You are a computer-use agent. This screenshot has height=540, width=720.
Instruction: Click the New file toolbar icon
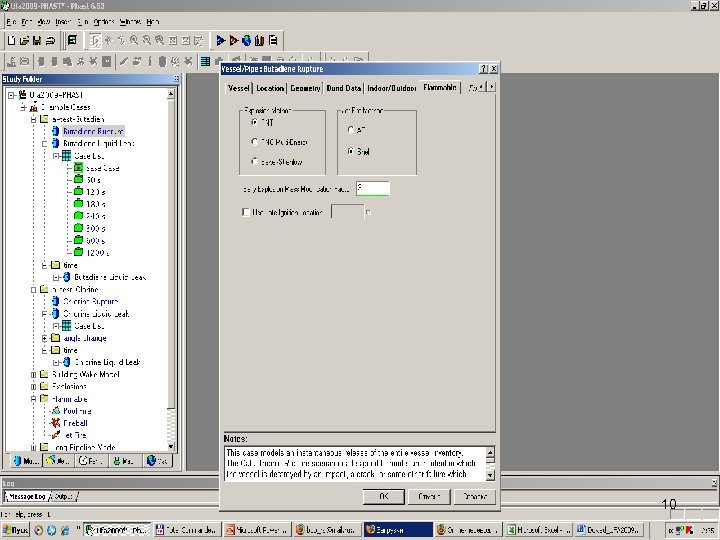(11, 41)
